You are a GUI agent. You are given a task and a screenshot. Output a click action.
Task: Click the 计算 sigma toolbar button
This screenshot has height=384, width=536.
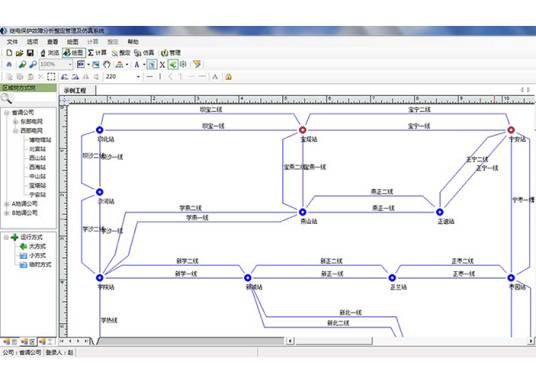click(97, 53)
